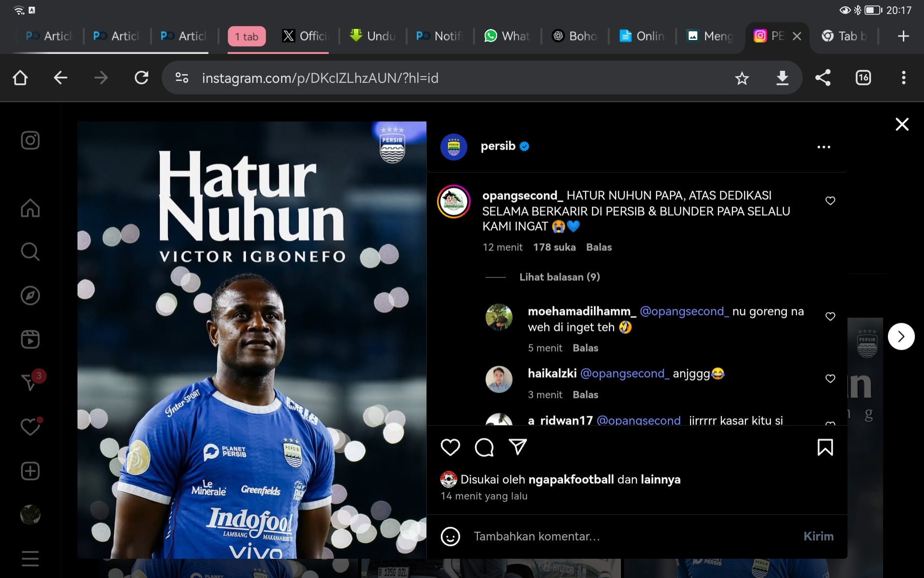This screenshot has height=578, width=924.
Task: Save post with bookmark icon
Action: coord(825,447)
